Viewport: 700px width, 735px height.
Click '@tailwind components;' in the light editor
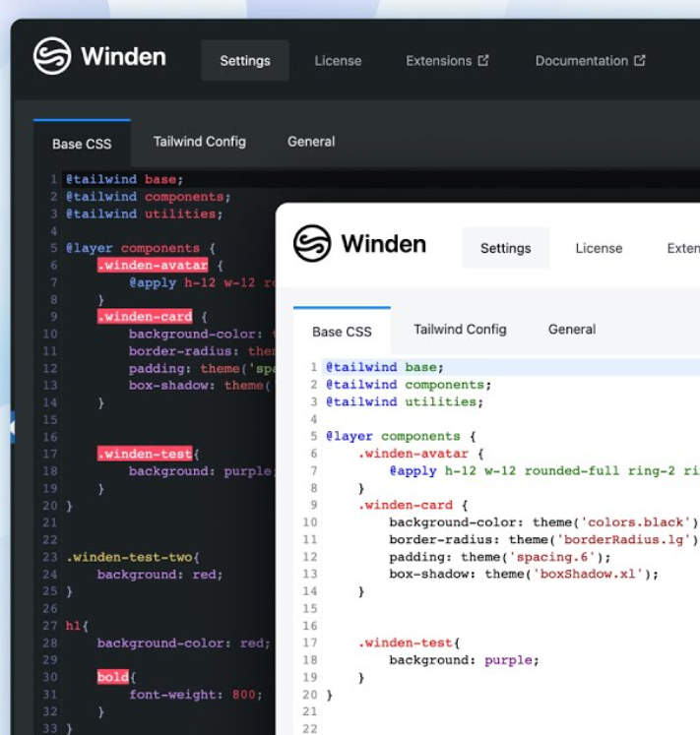click(x=409, y=385)
